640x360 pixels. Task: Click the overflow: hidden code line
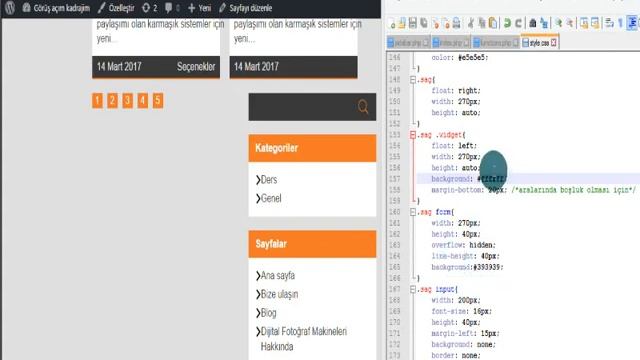pyautogui.click(x=463, y=245)
